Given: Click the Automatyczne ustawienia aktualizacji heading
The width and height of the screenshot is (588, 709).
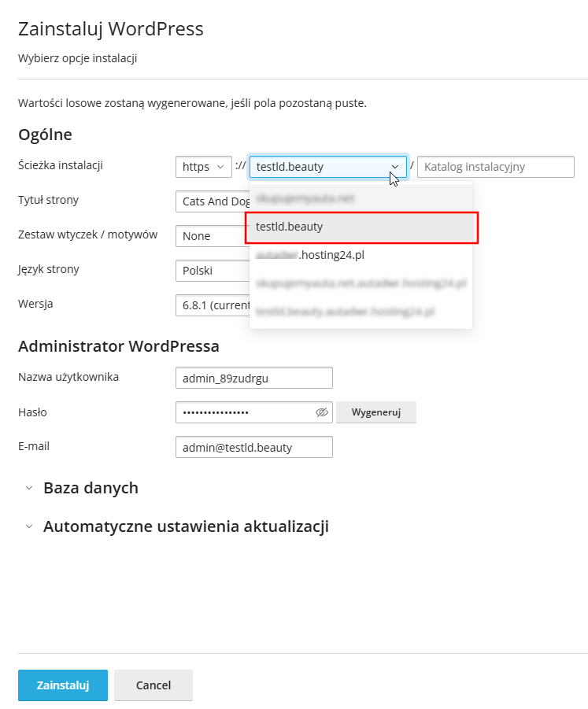Looking at the screenshot, I should [x=186, y=526].
